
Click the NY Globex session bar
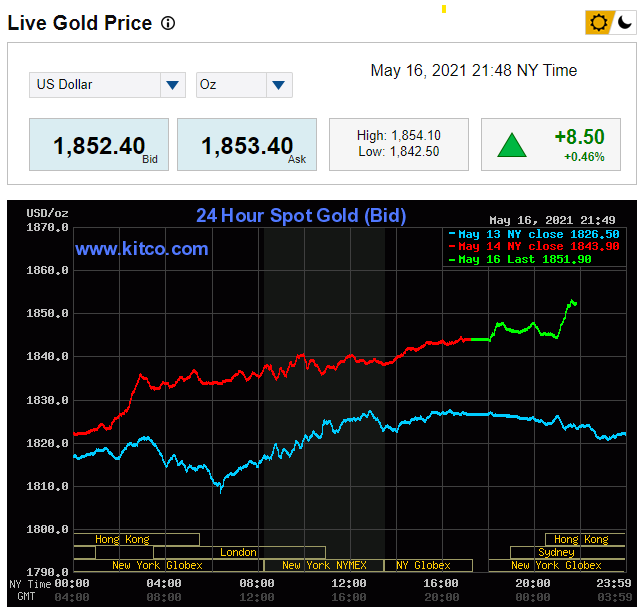428,566
